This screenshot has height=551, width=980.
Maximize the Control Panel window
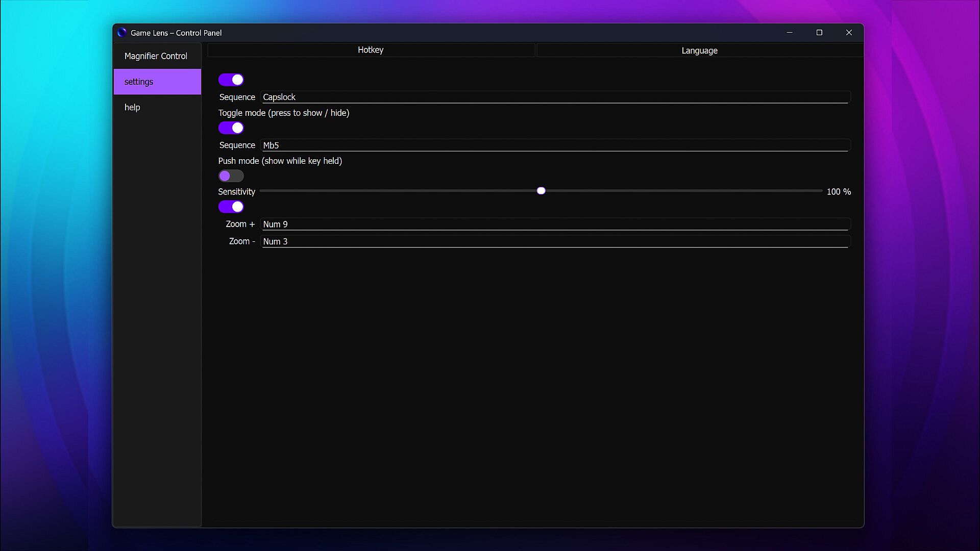click(x=819, y=33)
